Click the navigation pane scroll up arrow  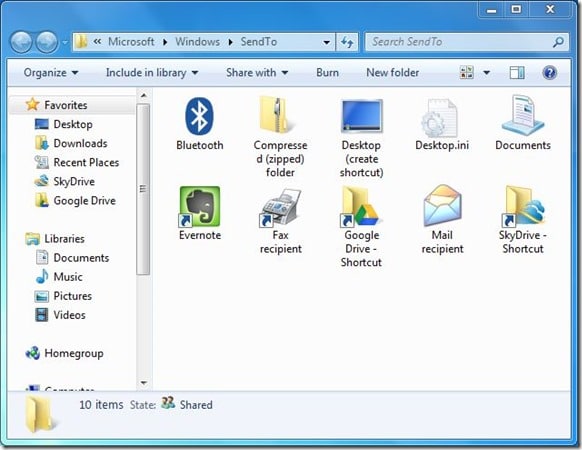(144, 95)
